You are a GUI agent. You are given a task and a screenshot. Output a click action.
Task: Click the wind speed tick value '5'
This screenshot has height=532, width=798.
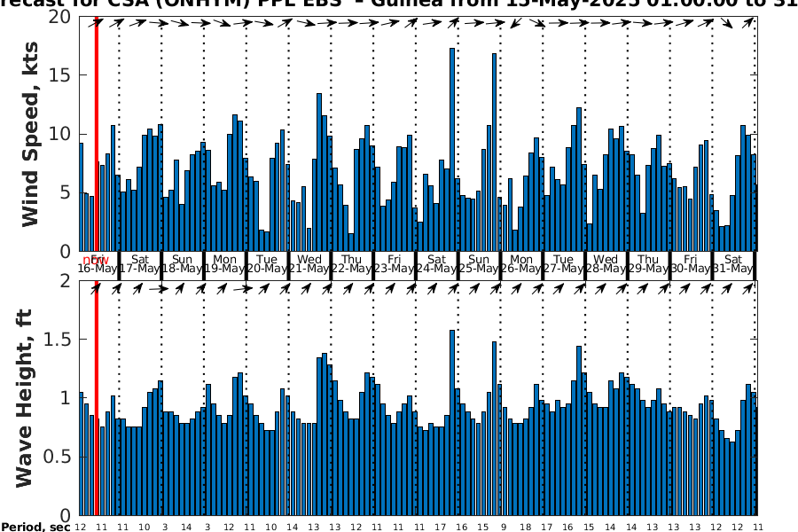[x=66, y=193]
